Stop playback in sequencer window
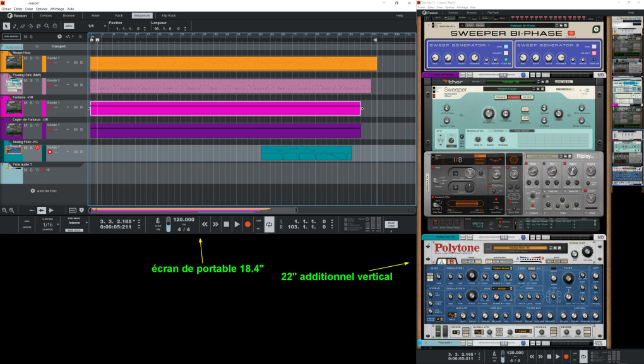Viewport: 644px width, 364px height. 226,224
